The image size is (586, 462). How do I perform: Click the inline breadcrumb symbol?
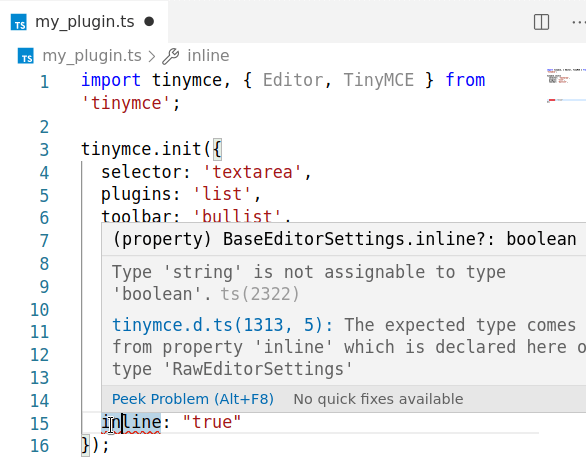[x=208, y=56]
